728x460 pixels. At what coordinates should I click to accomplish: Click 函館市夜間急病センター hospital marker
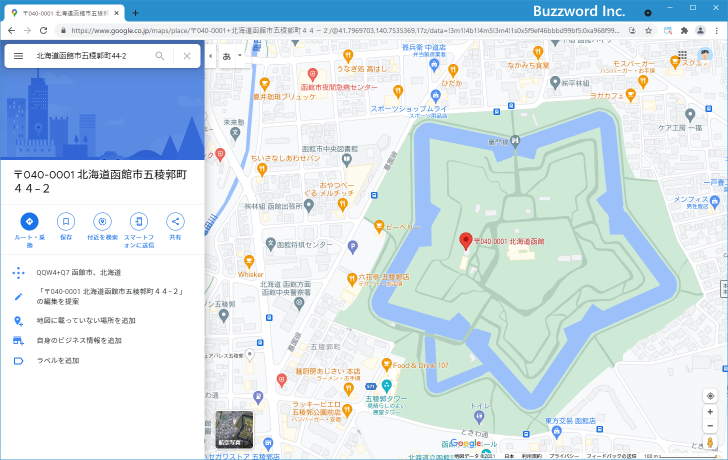[313, 74]
